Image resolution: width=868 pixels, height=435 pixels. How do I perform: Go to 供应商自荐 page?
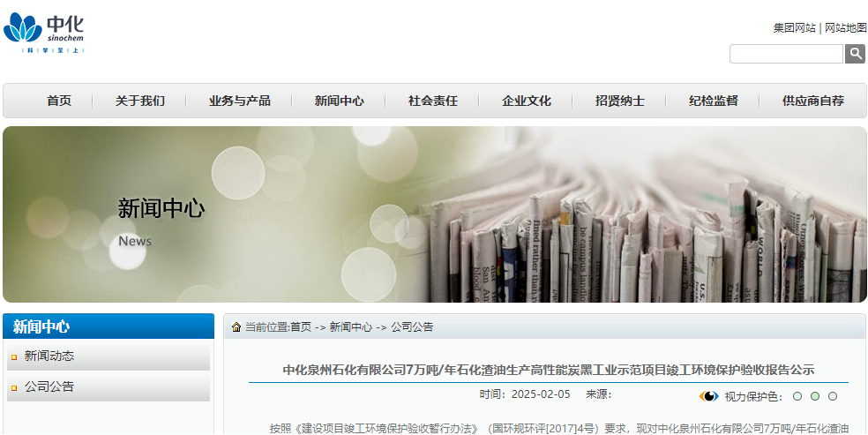(812, 101)
